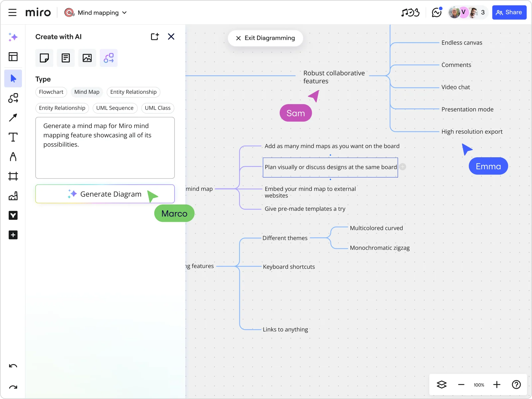This screenshot has height=399, width=532.
Task: Expand the 'Plan visually' node with its plus
Action: (x=402, y=167)
